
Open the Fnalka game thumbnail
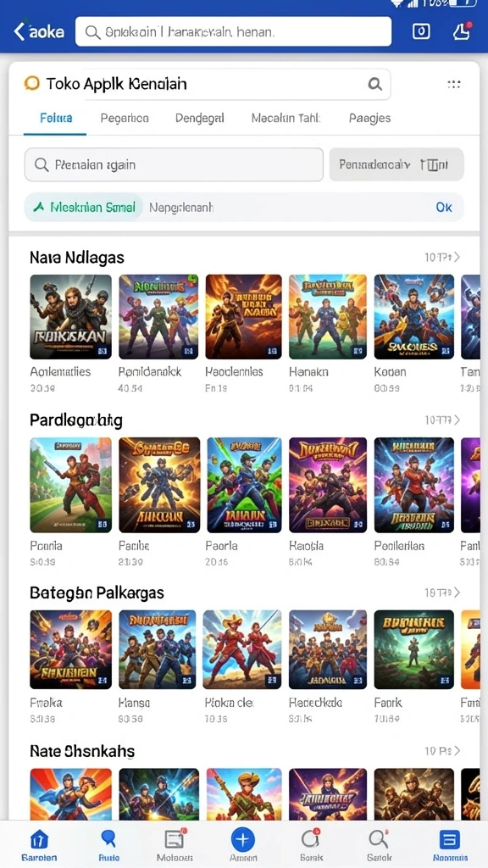(x=71, y=649)
